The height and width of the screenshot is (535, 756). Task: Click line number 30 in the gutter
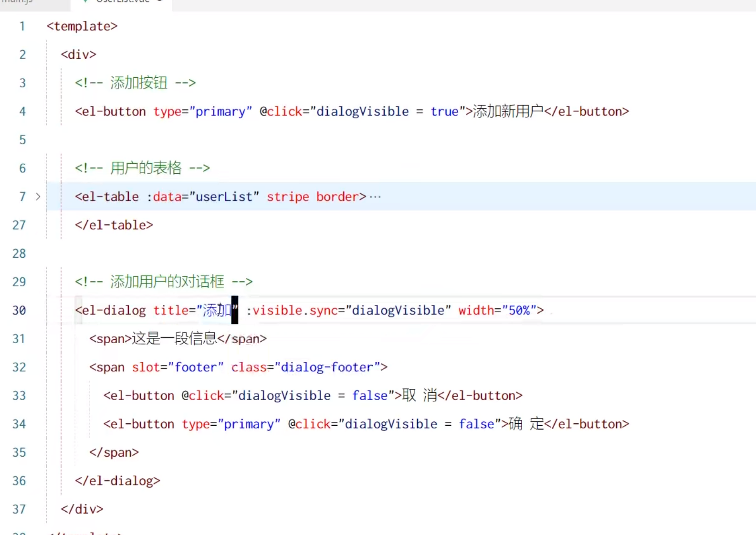click(19, 311)
